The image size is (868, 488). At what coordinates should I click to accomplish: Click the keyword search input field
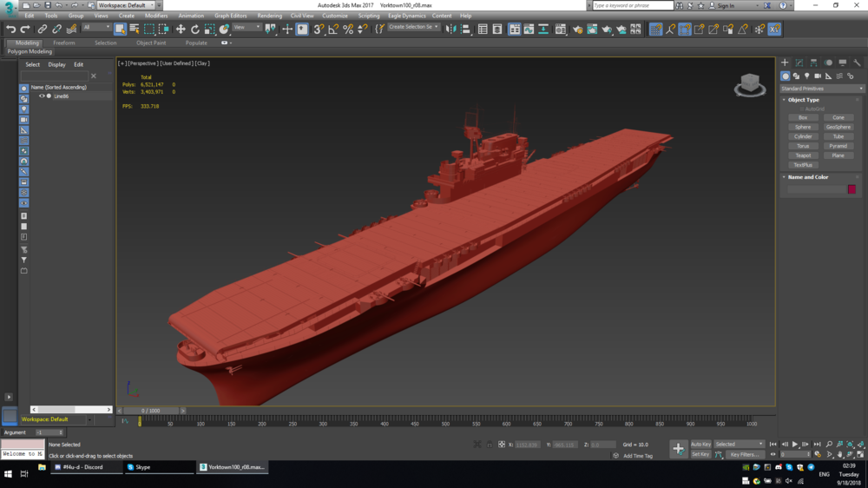(x=633, y=5)
